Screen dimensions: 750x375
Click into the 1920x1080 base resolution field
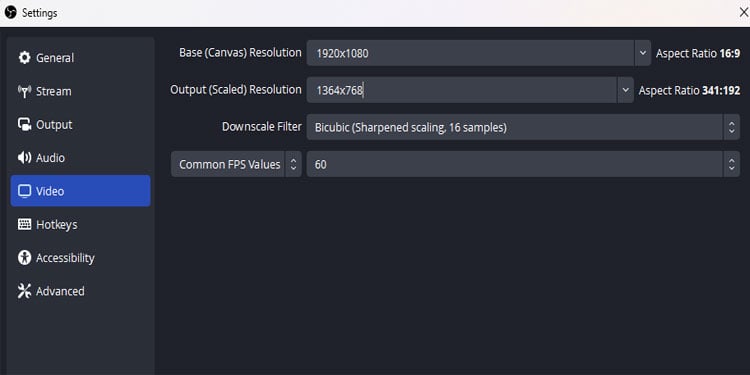[x=471, y=53]
